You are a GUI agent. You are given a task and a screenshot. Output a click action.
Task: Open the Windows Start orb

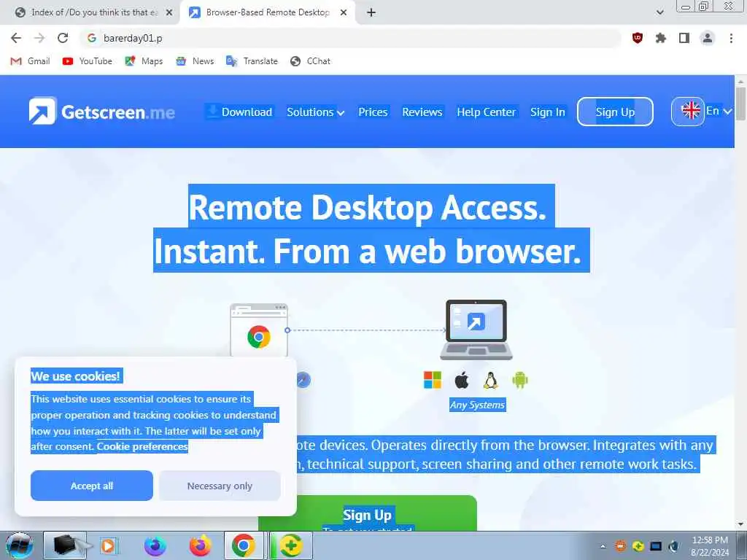[x=19, y=545]
